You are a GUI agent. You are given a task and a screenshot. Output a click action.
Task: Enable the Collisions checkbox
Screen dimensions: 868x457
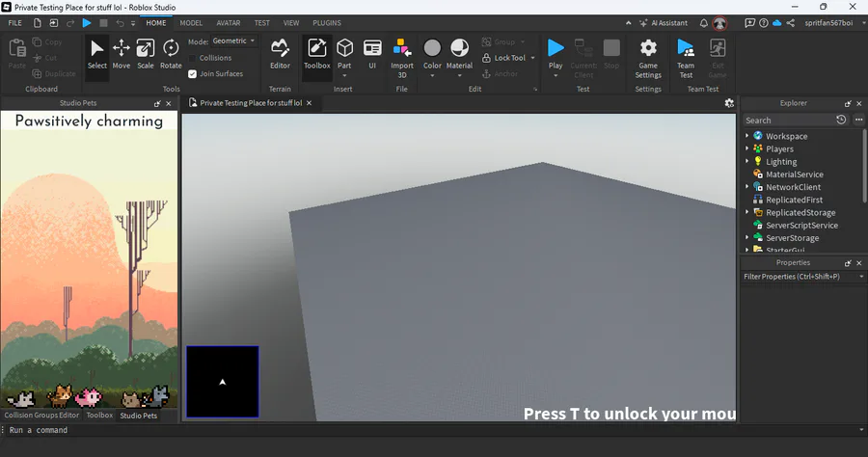click(192, 58)
